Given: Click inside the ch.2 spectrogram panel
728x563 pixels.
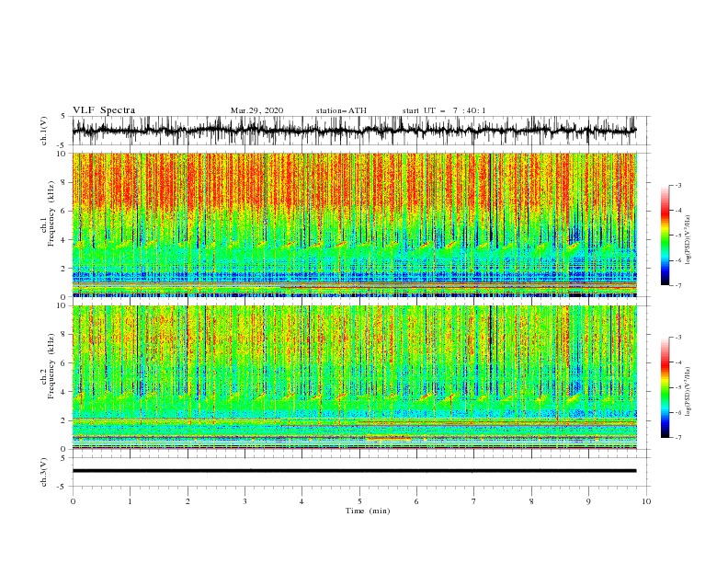Looking at the screenshot, I should pos(354,377).
